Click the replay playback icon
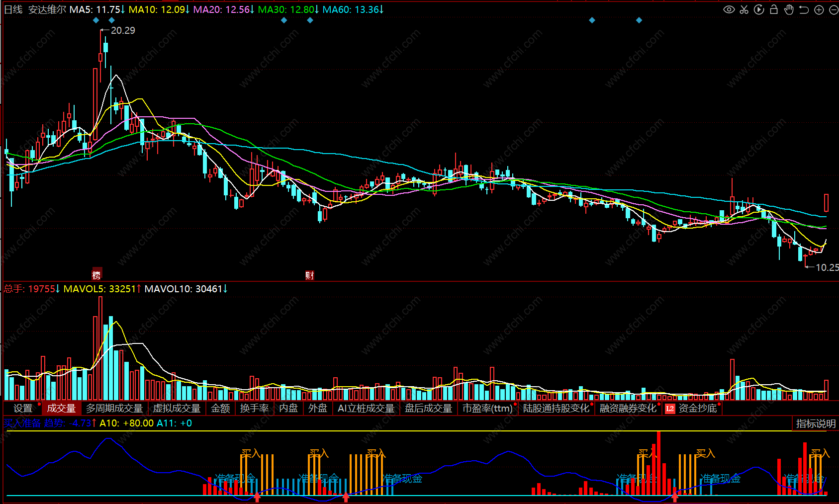 click(x=759, y=9)
